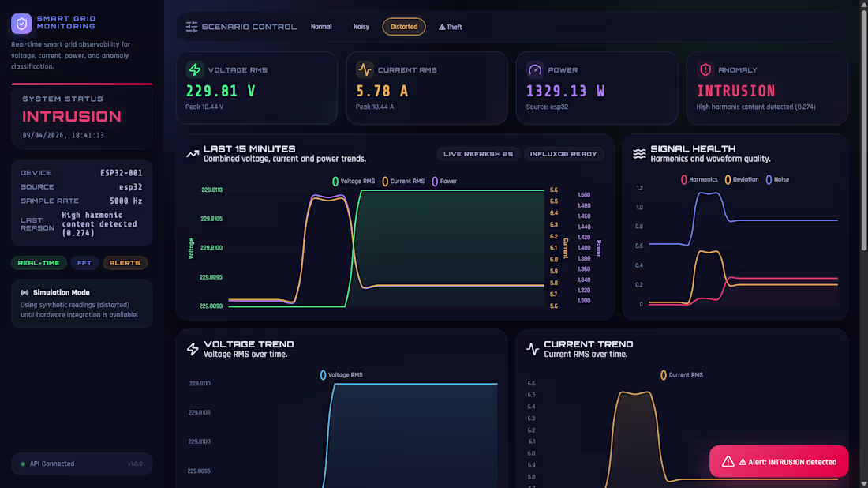The width and height of the screenshot is (868, 488).
Task: Toggle Noise series in Signal Health legend
Action: 777,179
